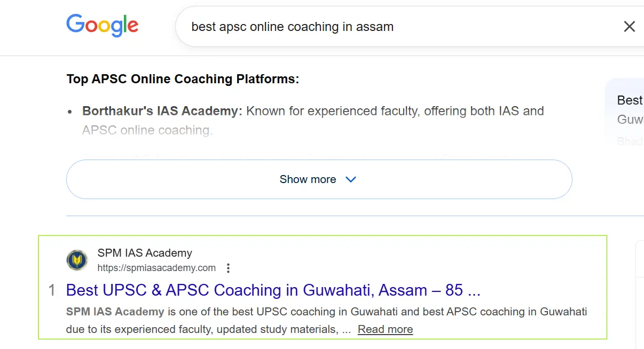Clear the search query with the X icon

tap(629, 26)
